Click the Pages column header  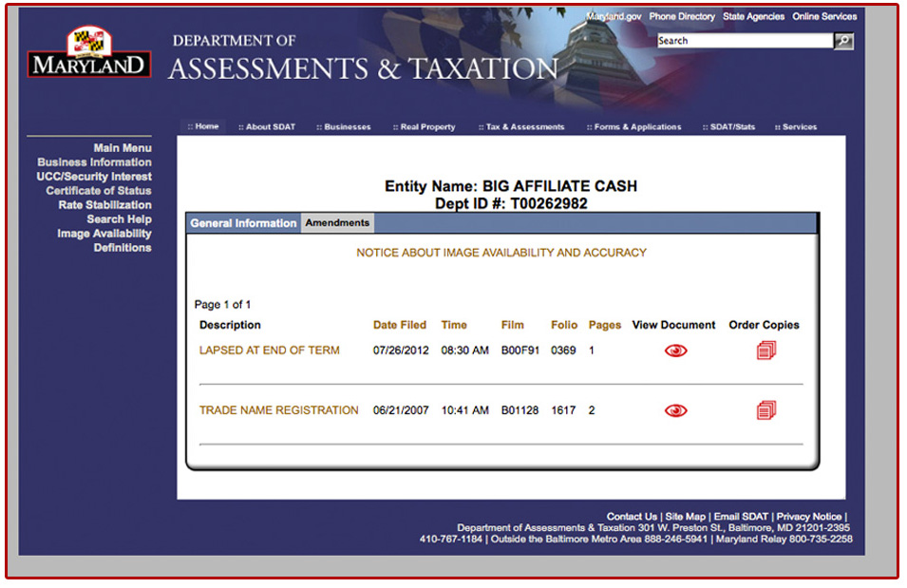coord(604,325)
